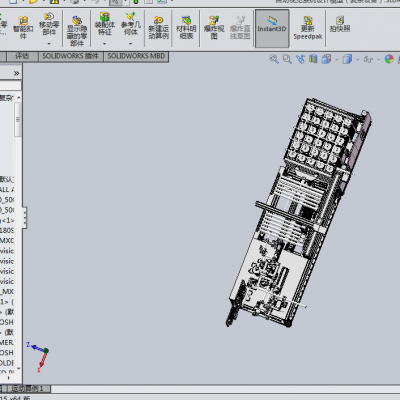This screenshot has width=400, height=400.
Task: Click the Move Component (移动零部件) icon
Action: 49,24
